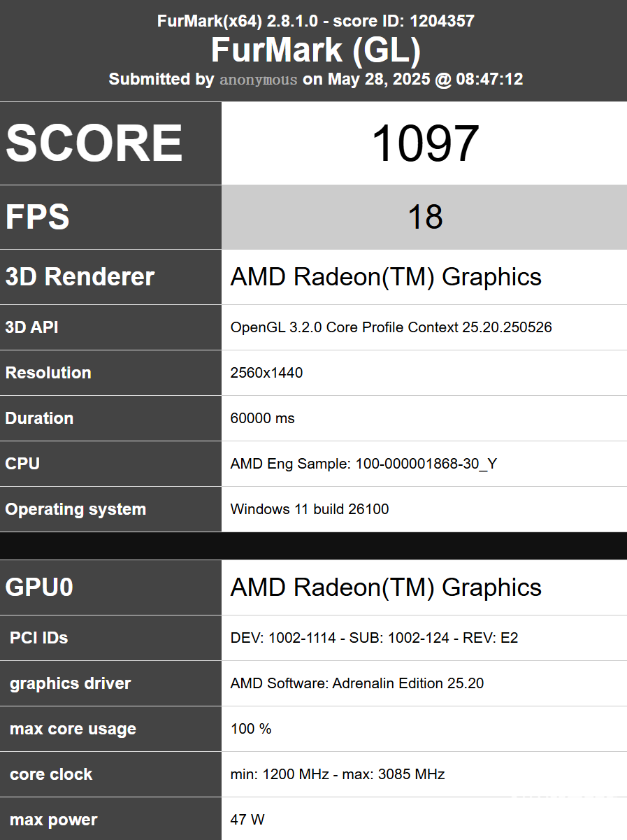Click the Windows 11 build 26100 text
627x840 pixels.
coord(309,509)
